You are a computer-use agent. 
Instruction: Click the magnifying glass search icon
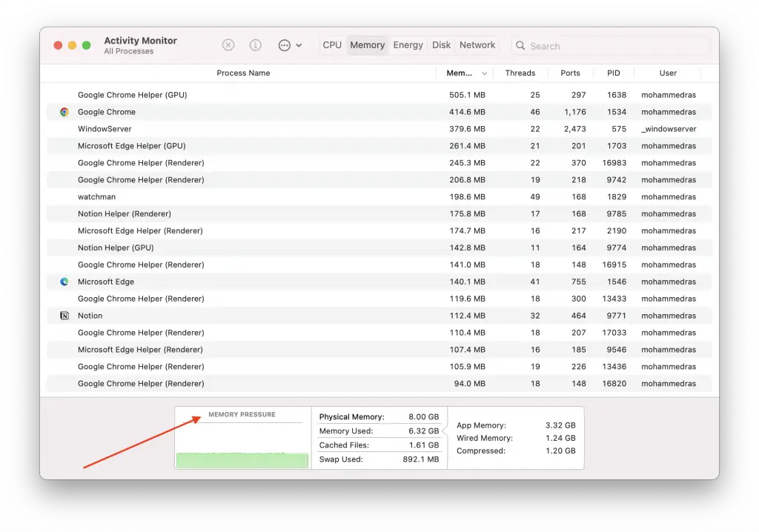520,45
